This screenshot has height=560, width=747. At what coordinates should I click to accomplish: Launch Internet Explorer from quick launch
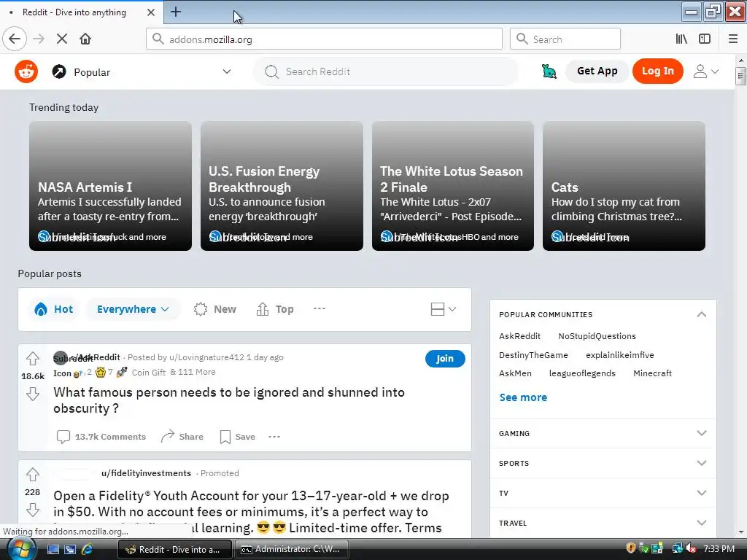87,549
